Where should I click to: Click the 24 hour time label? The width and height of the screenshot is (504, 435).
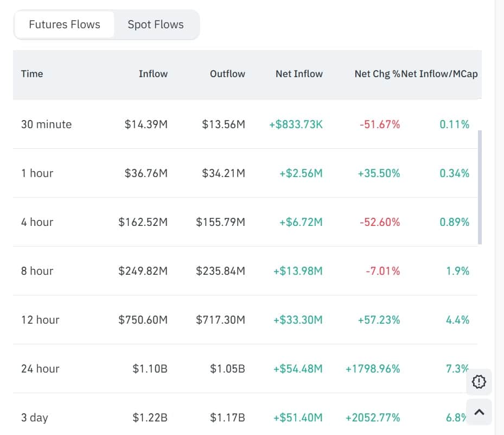tap(40, 368)
